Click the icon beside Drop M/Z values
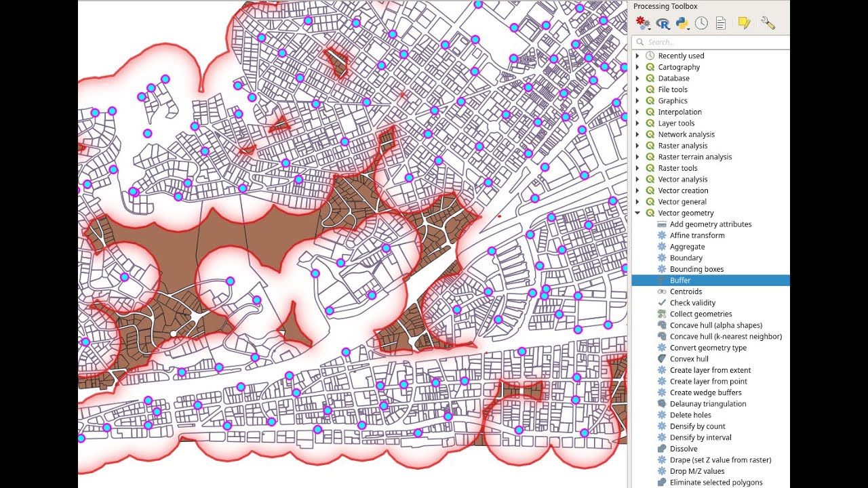 [x=662, y=471]
